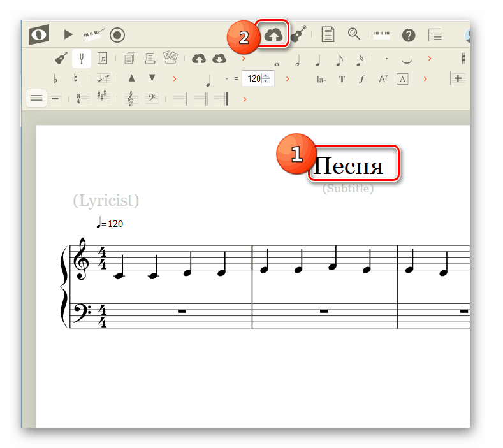Apply the sharp accidental
Viewport: 503px width, 448px height.
pyautogui.click(x=463, y=59)
